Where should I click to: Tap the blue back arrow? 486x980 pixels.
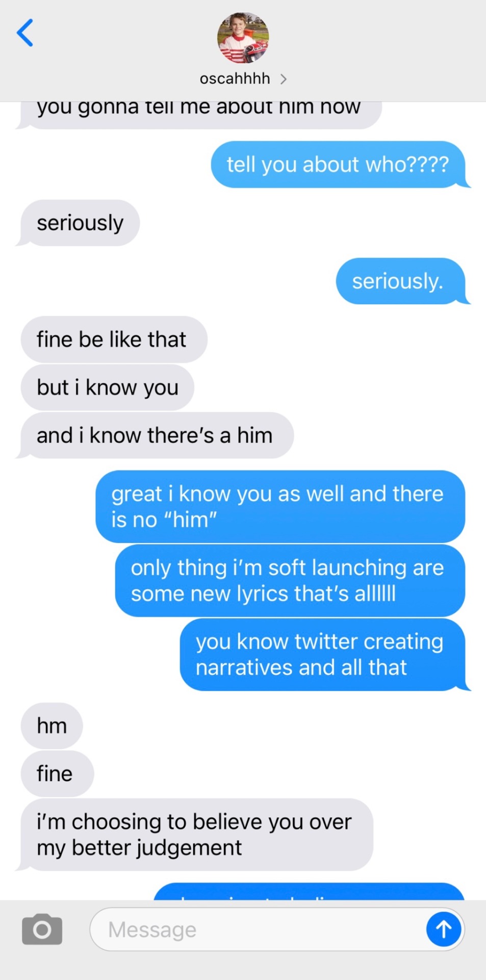pyautogui.click(x=25, y=33)
